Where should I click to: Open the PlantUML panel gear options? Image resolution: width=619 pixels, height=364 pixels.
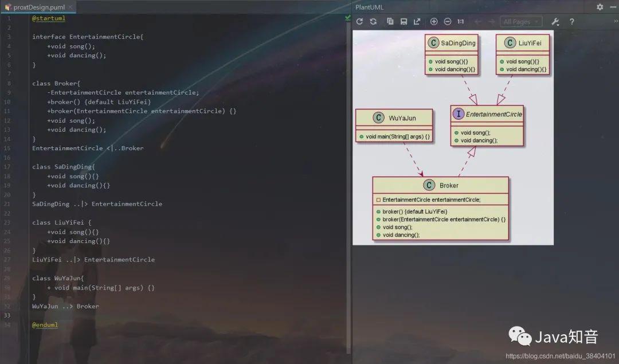[x=600, y=7]
